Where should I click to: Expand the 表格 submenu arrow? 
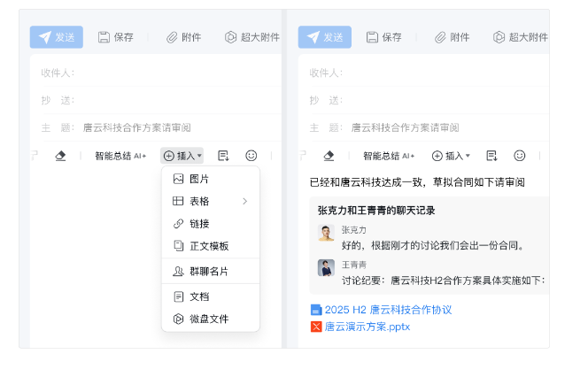(245, 201)
